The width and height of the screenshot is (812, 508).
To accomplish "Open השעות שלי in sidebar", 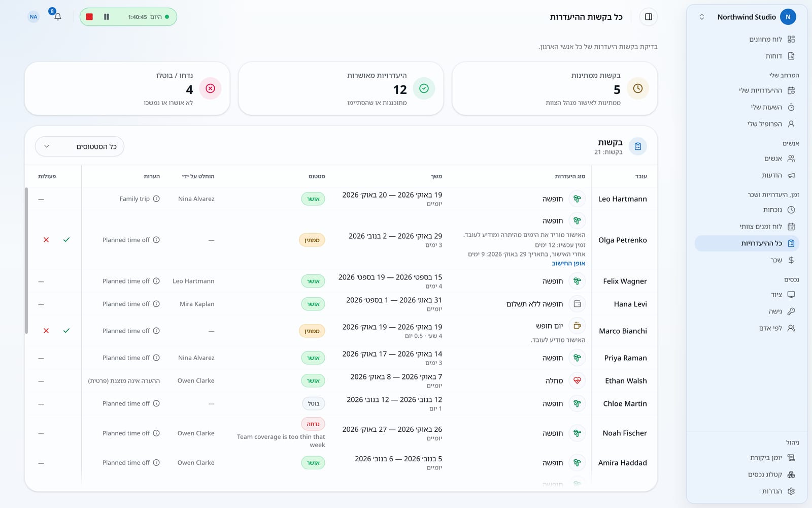I will [x=747, y=107].
